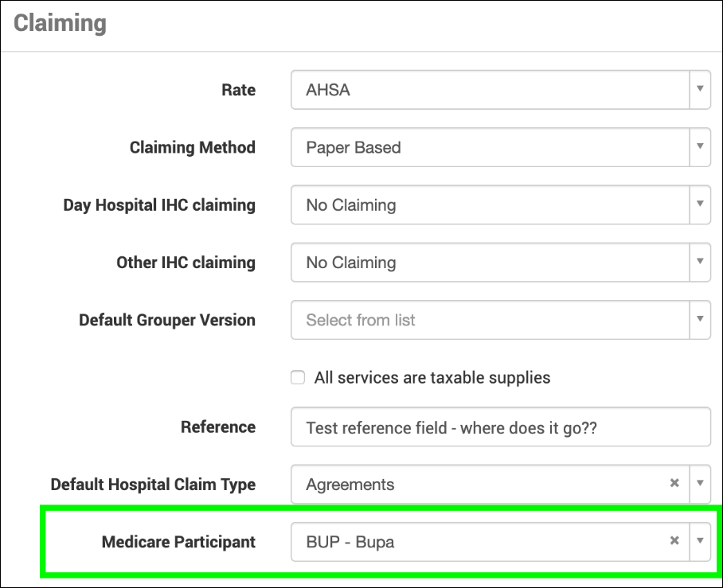Click the Medicare Participant dropdown arrow

[700, 541]
